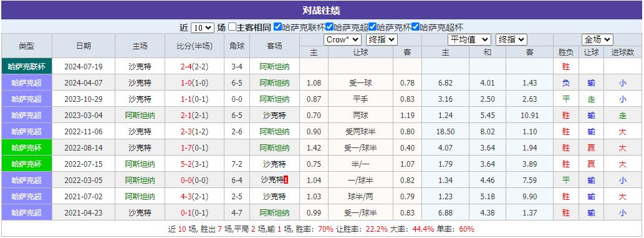Screen dimensions: 644x238
Task: Click the 44.4% over rate in summary
Action: 423,229
